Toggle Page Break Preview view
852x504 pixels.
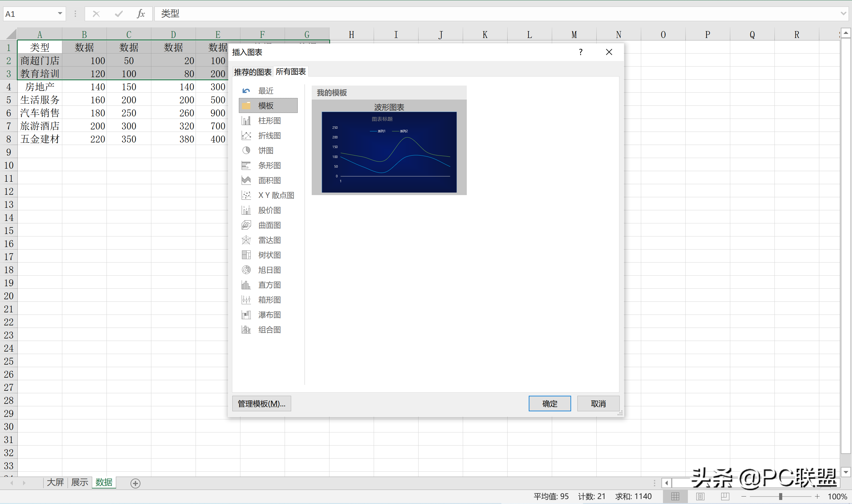pos(725,496)
